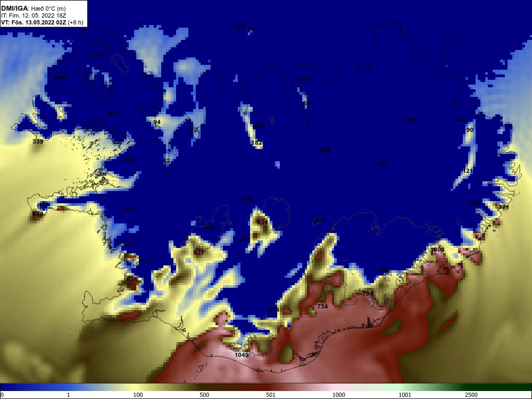Click the legend label 1

[69, 395]
